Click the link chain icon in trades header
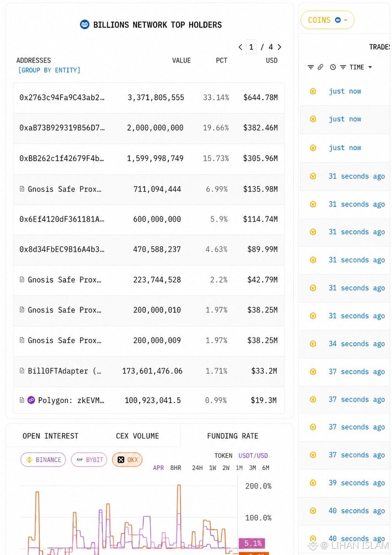Image resolution: width=392 pixels, height=555 pixels. point(321,67)
